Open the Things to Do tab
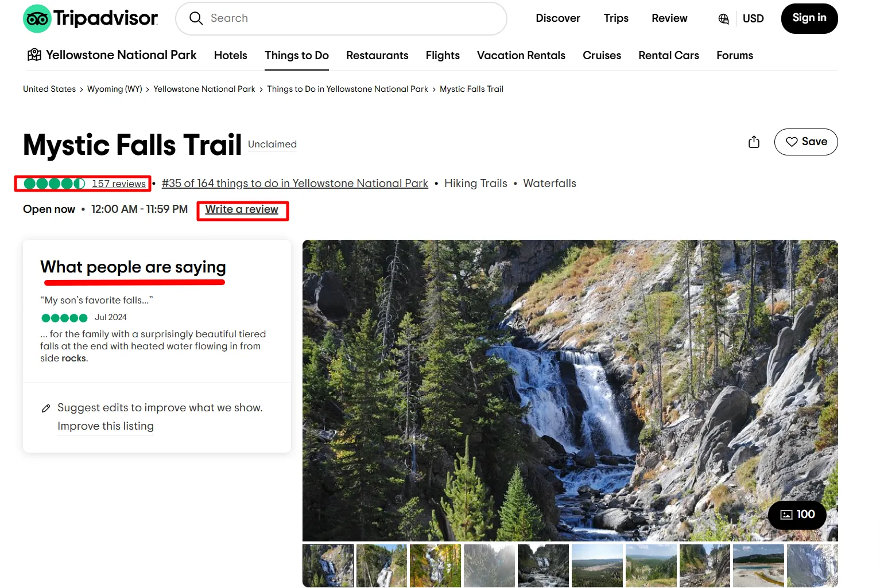Screen dimensions: 880x588 (296, 56)
